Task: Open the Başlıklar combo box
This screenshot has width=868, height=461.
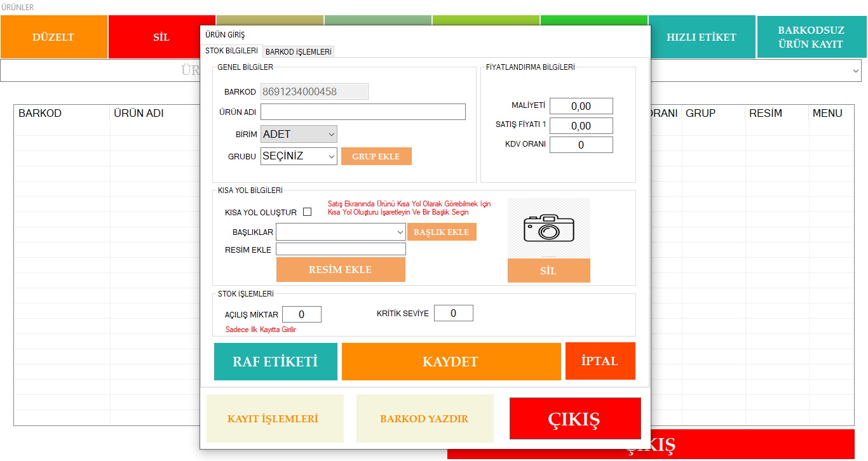Action: coord(341,232)
